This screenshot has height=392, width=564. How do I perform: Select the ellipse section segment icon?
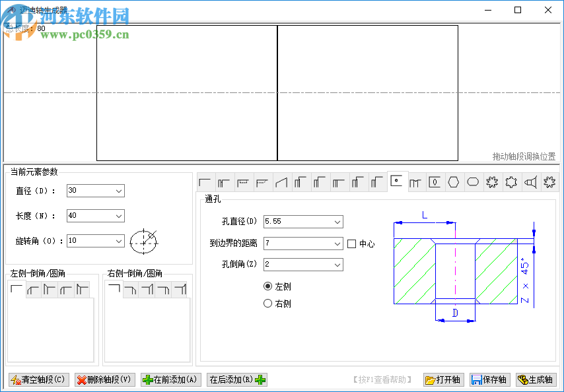coord(472,181)
